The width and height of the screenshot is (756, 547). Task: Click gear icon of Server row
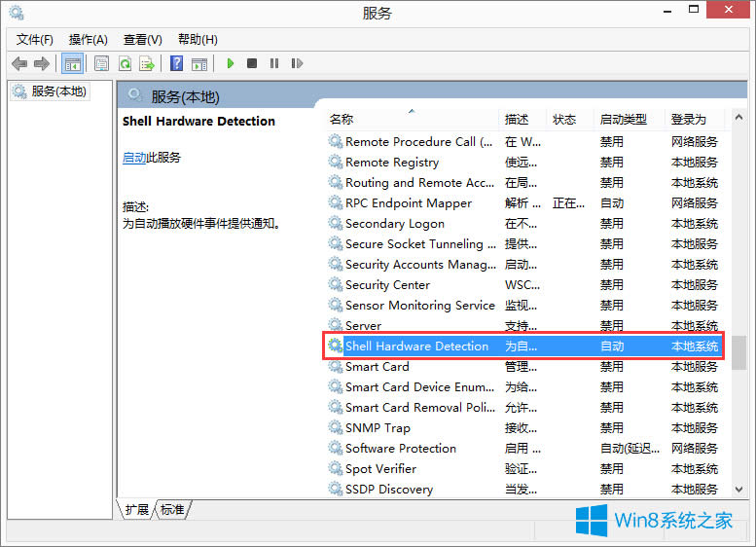336,325
